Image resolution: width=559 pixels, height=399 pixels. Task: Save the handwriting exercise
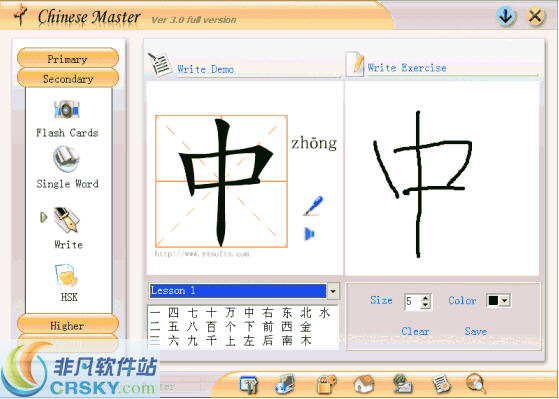click(x=476, y=331)
